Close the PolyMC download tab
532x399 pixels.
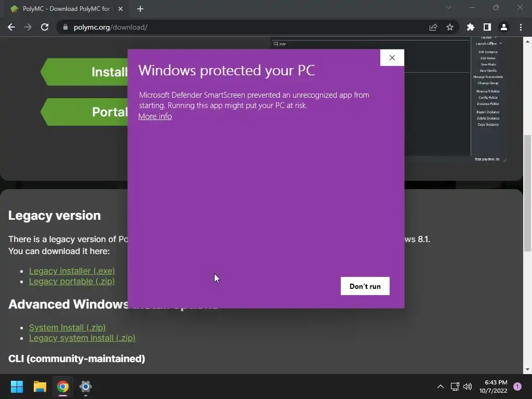tap(121, 9)
